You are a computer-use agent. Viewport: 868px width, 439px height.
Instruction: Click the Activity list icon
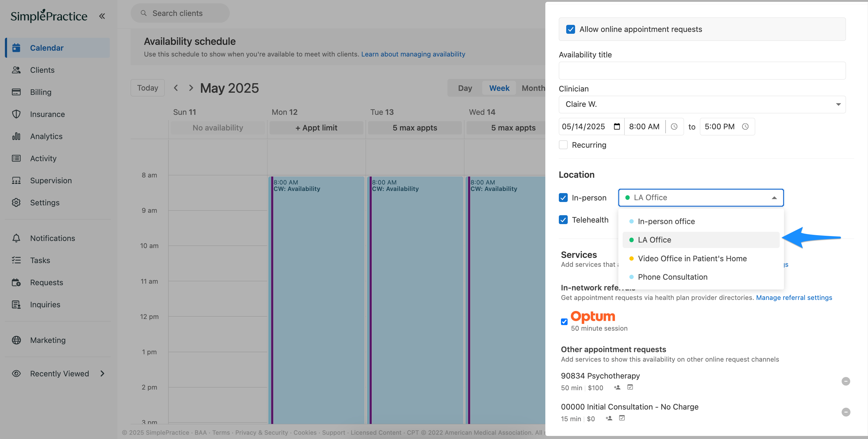tap(16, 158)
